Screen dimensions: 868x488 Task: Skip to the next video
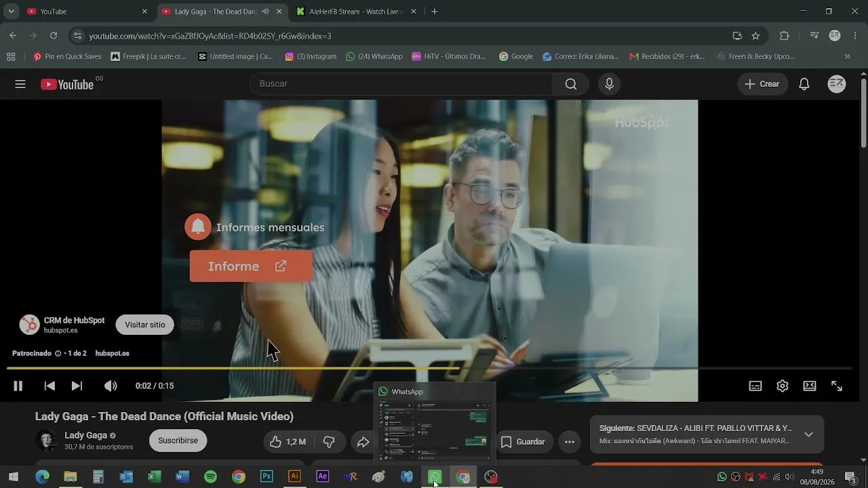[x=77, y=386]
